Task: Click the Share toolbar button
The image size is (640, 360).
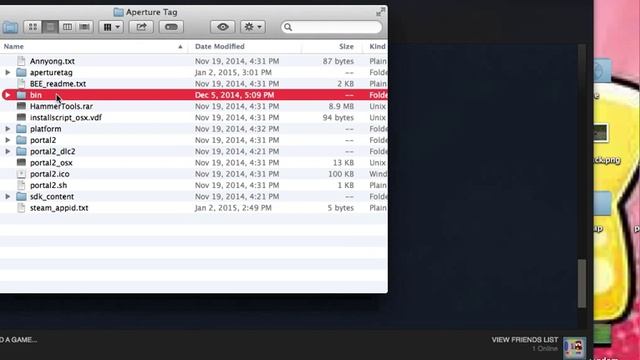Action: [x=141, y=27]
